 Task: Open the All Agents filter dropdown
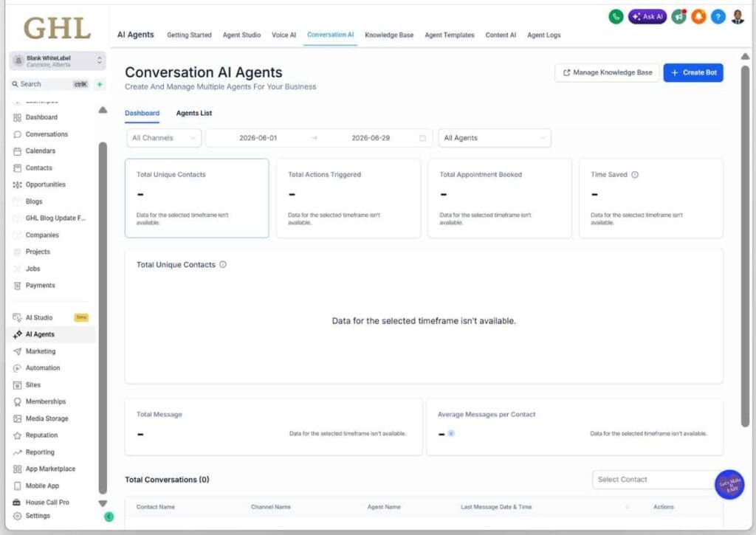click(494, 138)
